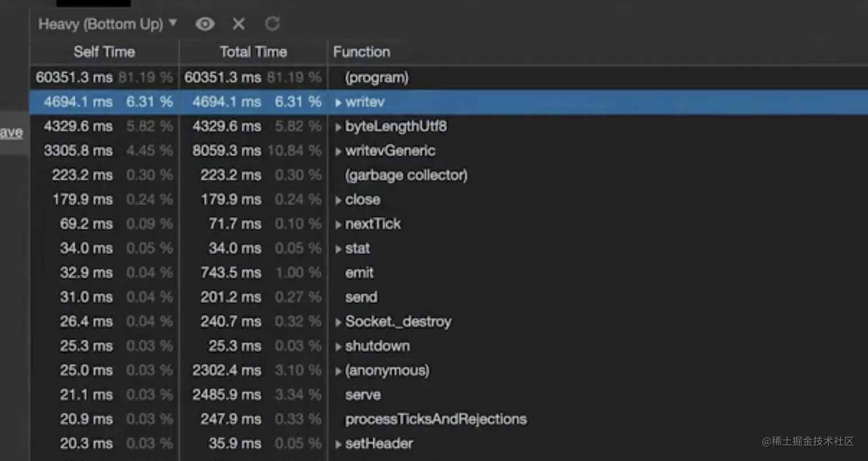This screenshot has width=868, height=461.
Task: Expand the Socket._destroy function row
Action: click(338, 323)
